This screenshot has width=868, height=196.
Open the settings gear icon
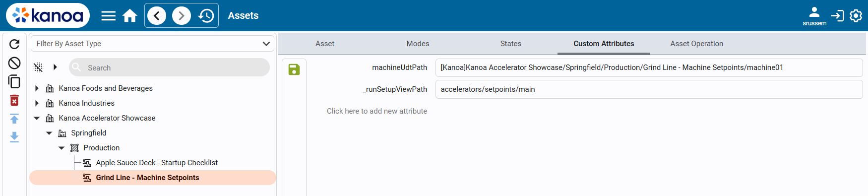coord(856,16)
